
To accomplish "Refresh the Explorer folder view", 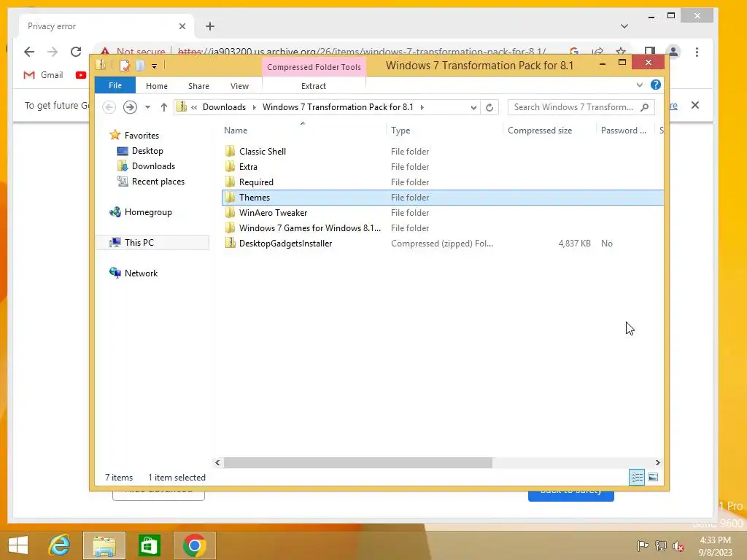I will click(489, 107).
